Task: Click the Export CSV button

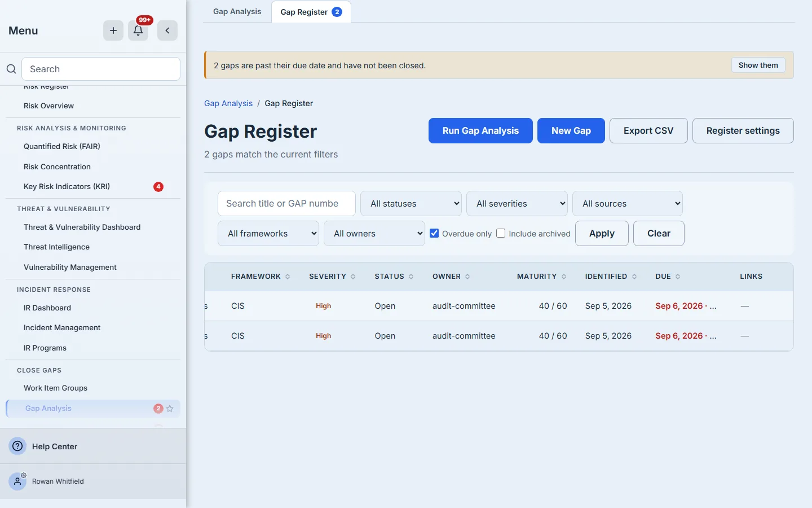Action: coord(648,131)
